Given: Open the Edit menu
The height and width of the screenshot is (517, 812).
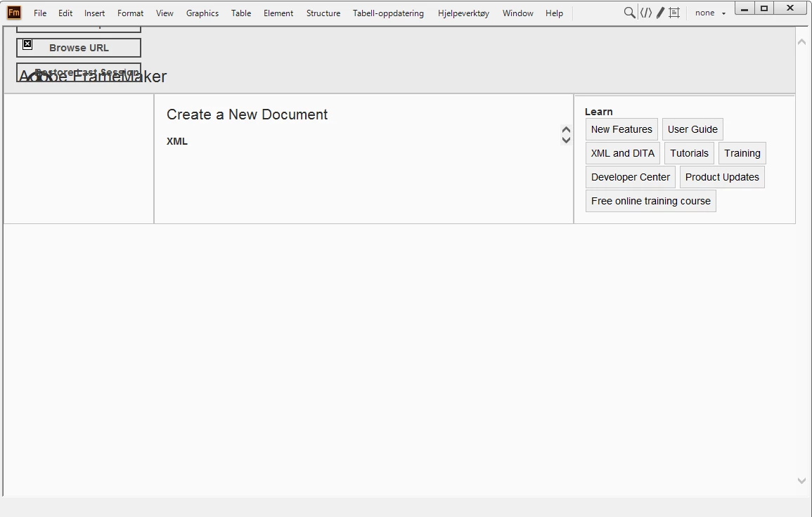Looking at the screenshot, I should pos(65,13).
